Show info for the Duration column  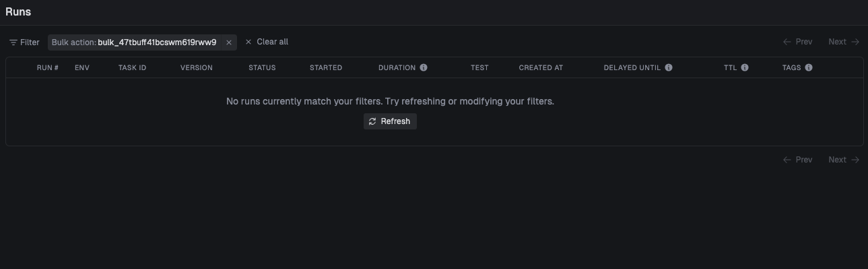pyautogui.click(x=424, y=67)
